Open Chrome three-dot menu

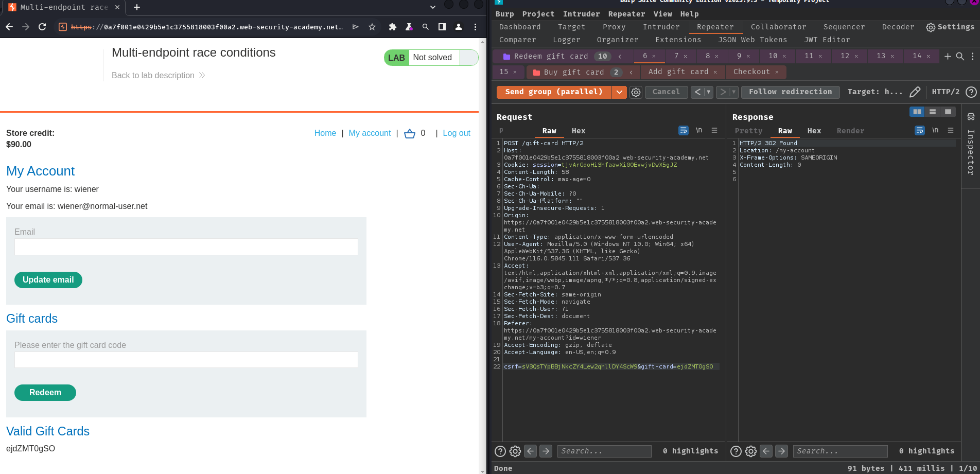point(475,27)
